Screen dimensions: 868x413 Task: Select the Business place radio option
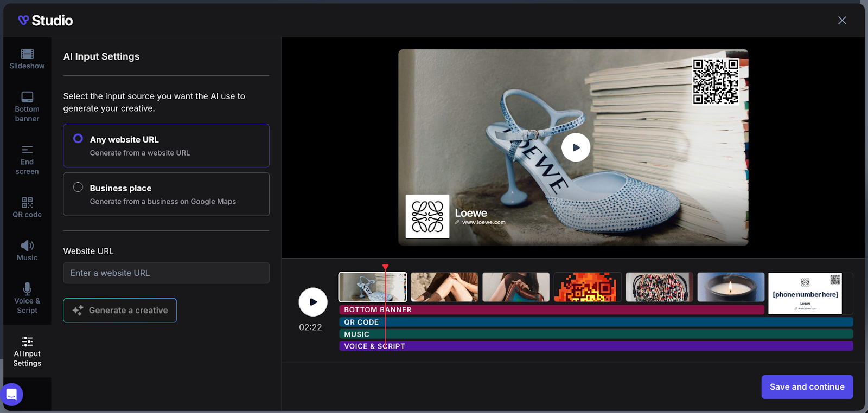click(78, 188)
